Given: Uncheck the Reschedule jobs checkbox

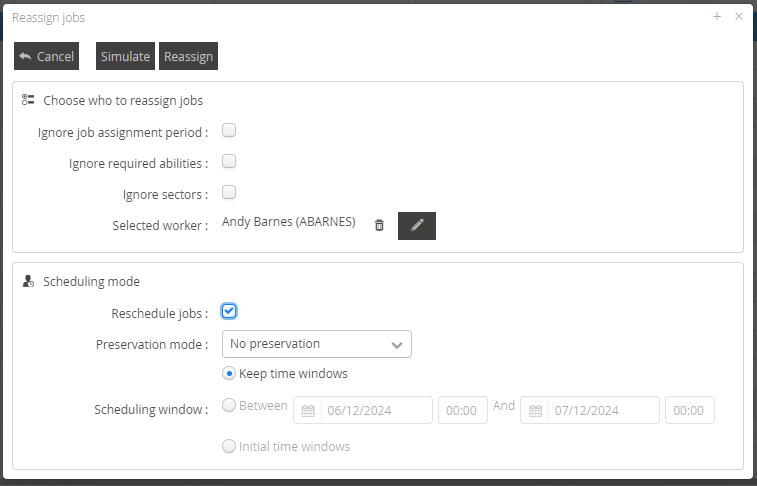Looking at the screenshot, I should click(229, 311).
